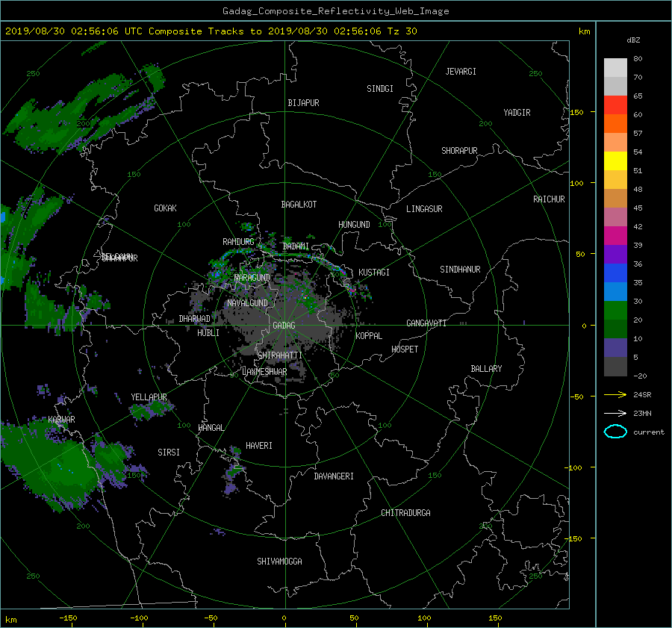The image size is (672, 628).
Task: Pick the bright green 20-30 dBZ swatch
Action: 615,311
